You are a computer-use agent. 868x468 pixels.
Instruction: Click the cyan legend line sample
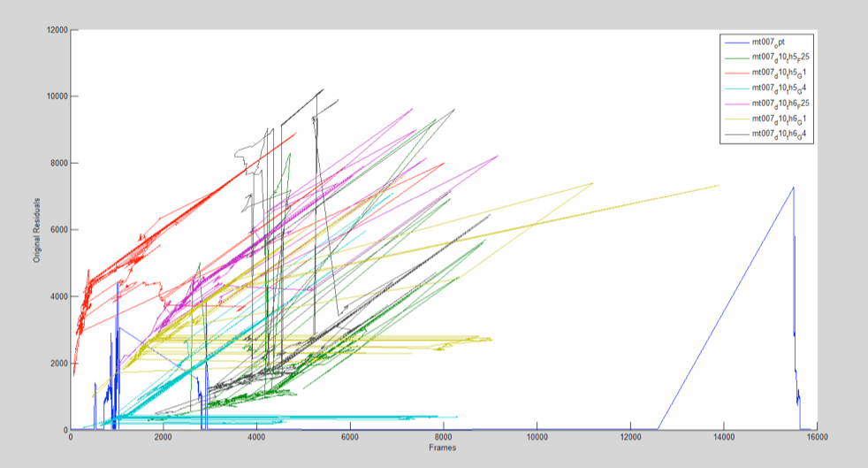tap(735, 88)
